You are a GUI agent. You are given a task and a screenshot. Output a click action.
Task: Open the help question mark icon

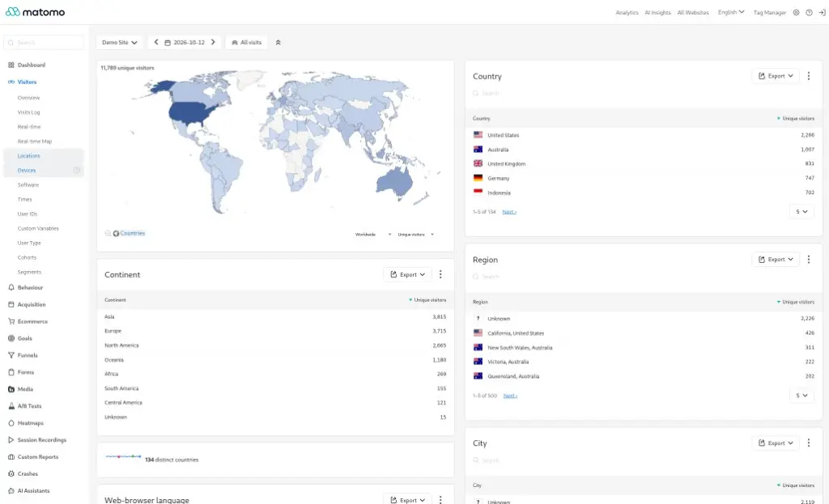pyautogui.click(x=809, y=12)
